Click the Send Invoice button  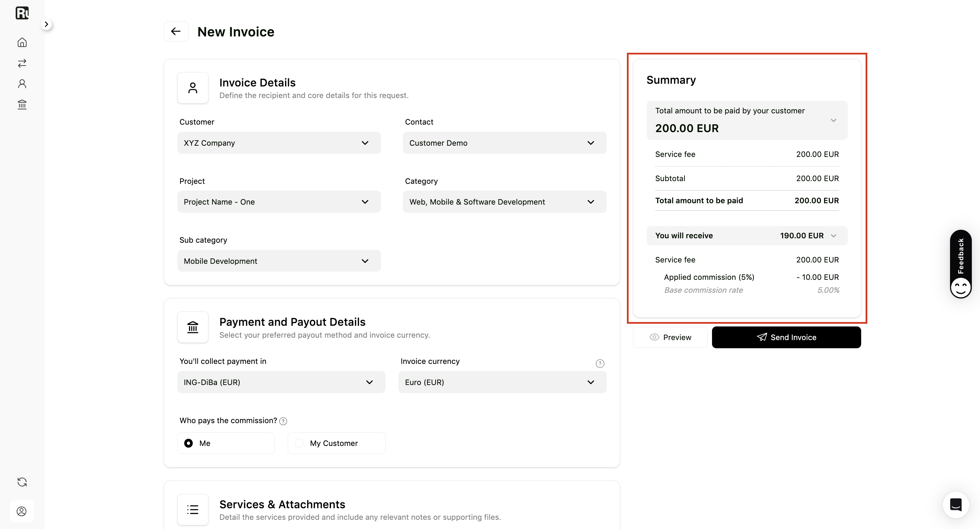pyautogui.click(x=786, y=337)
